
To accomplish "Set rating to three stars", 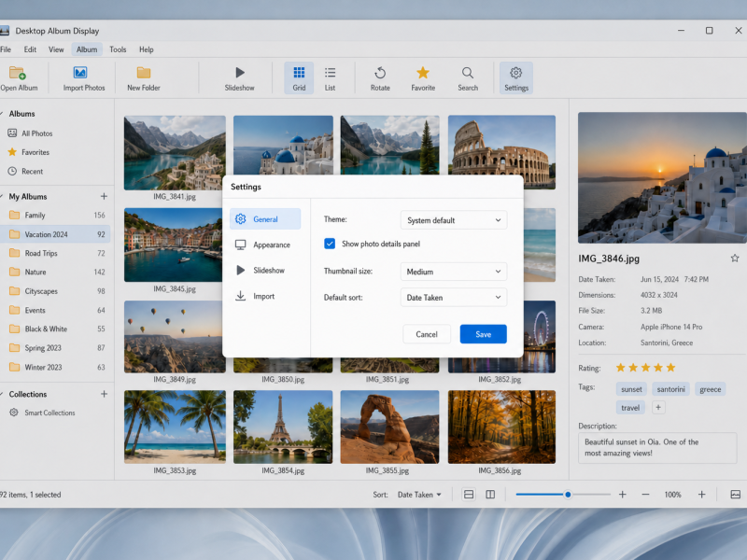I will (645, 367).
